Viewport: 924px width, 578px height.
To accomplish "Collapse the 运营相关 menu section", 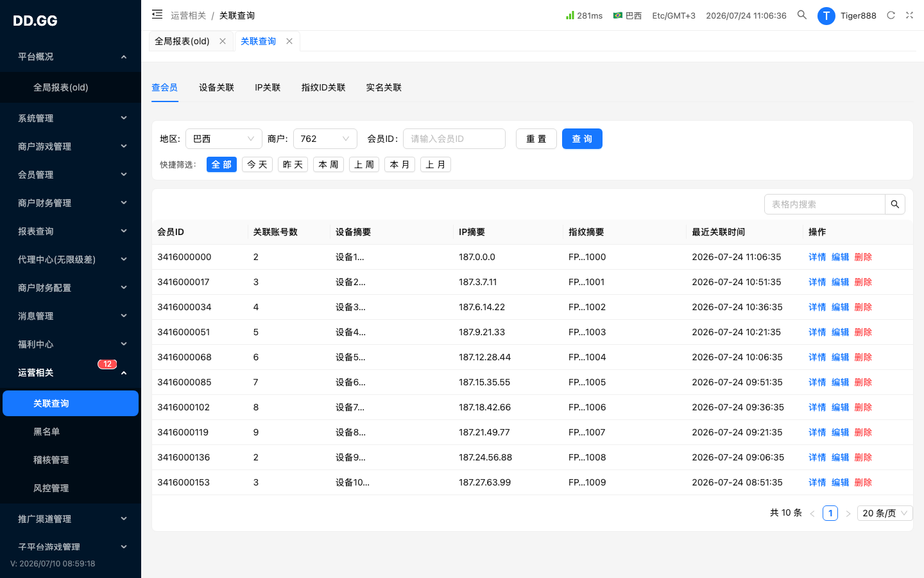I will point(71,372).
